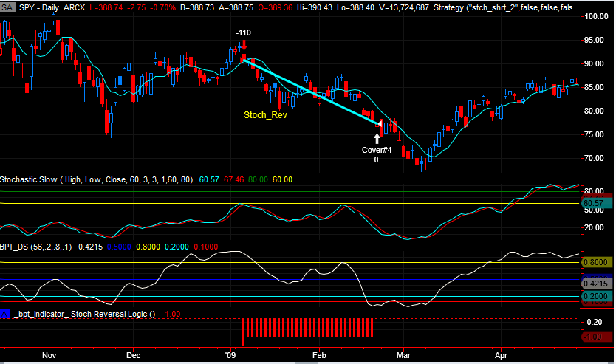Click the yellow Stoch_Rev signal label
The width and height of the screenshot is (616, 364).
click(265, 115)
